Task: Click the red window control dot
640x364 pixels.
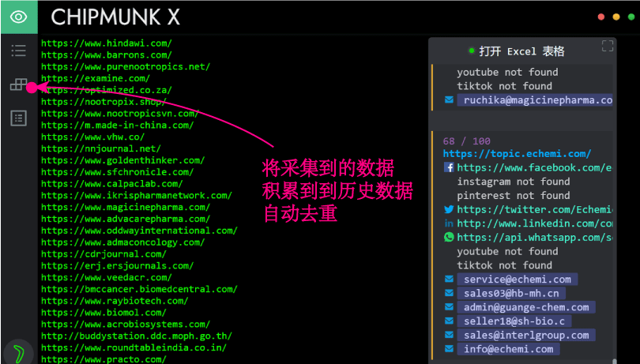Action: tap(600, 17)
